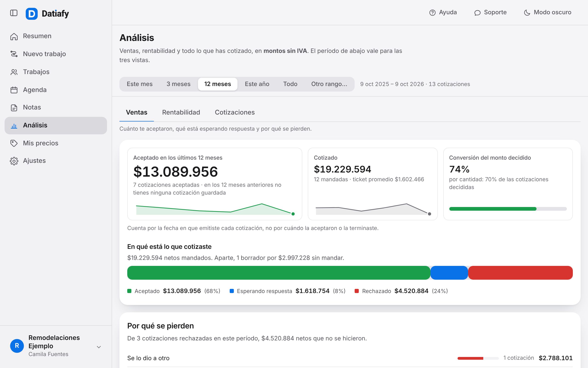This screenshot has width=588, height=368.
Task: Click the Agenda calendar icon
Action: [14, 90]
